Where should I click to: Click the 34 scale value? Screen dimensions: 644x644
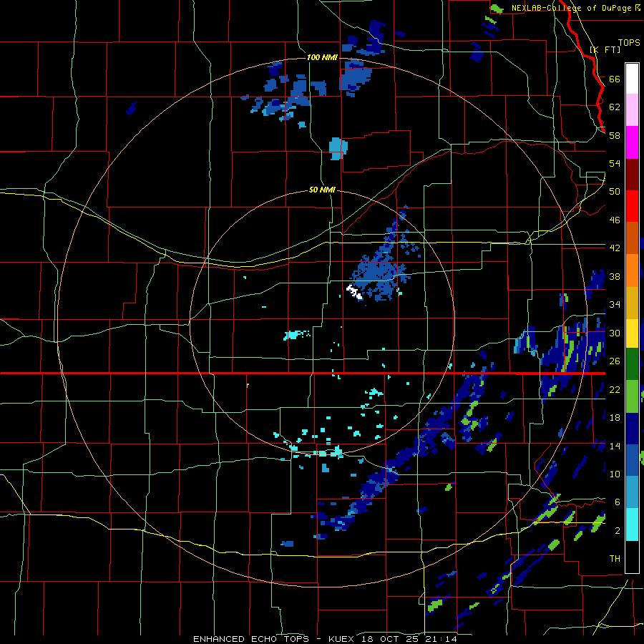(615, 305)
